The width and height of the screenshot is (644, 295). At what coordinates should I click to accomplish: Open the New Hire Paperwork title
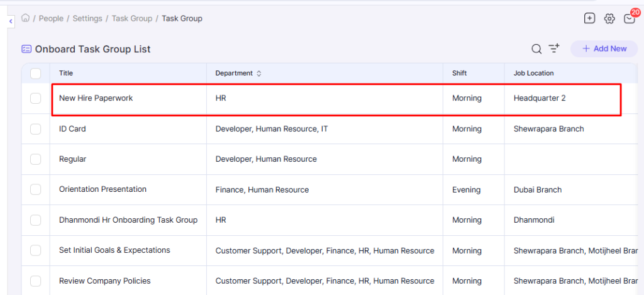96,98
